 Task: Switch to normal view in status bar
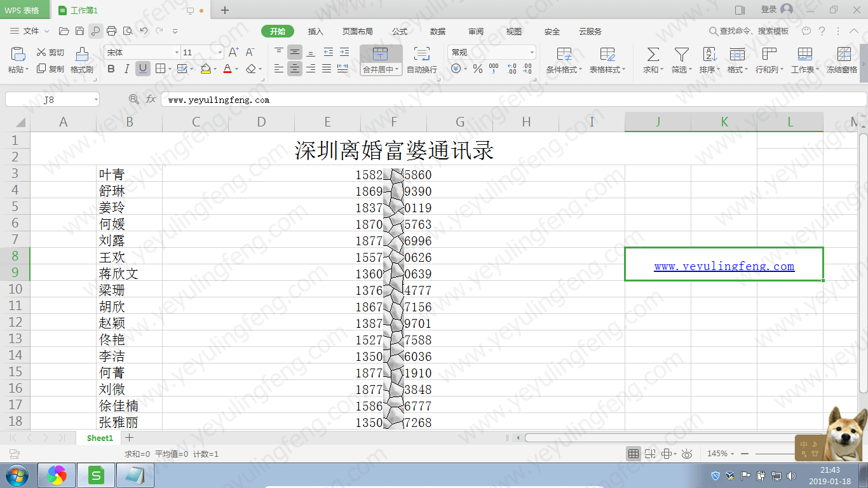[x=634, y=454]
